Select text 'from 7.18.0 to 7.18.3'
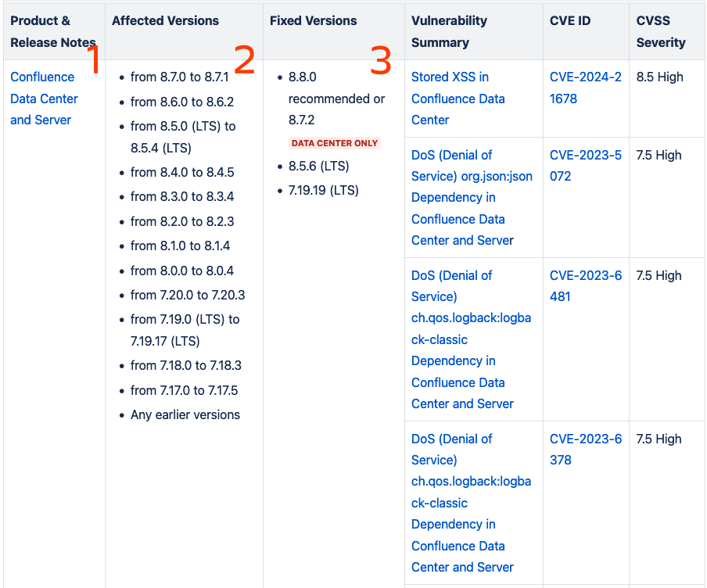 (x=186, y=365)
